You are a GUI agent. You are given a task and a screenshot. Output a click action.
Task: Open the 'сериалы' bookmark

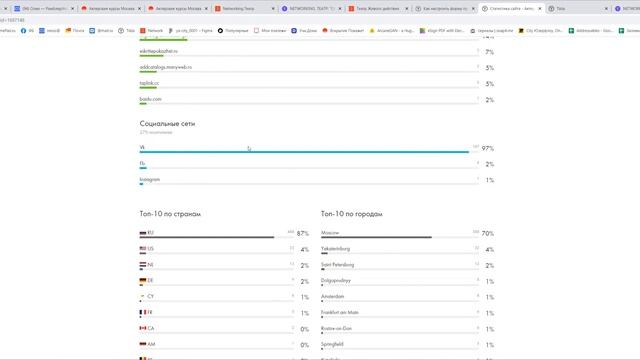click(x=492, y=31)
